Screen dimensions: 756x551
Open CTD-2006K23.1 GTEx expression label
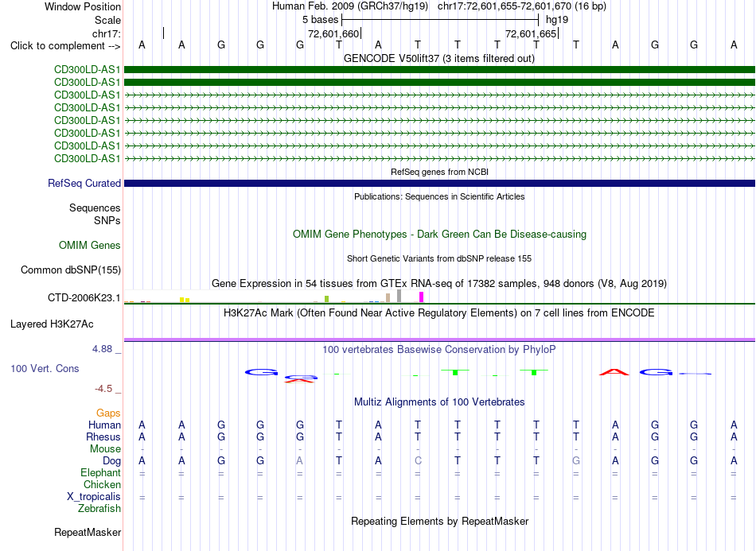84,298
